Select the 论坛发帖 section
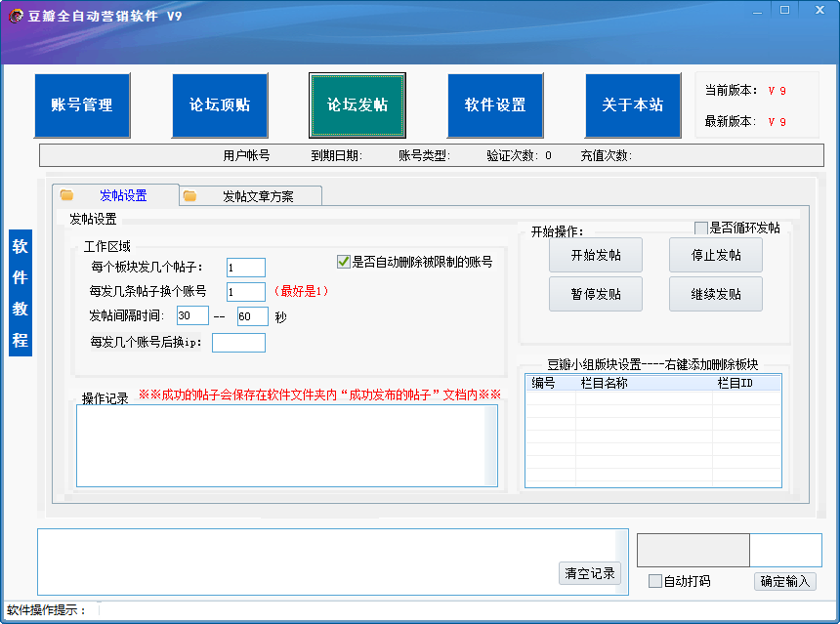Screen dimensions: 840x624 tap(357, 105)
